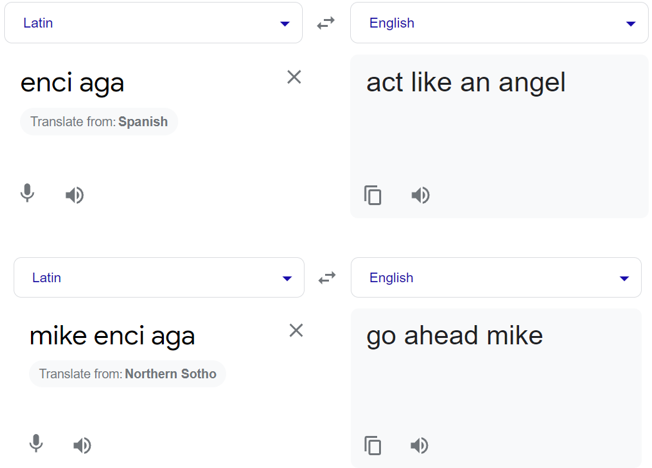Image resolution: width=652 pixels, height=468 pixels.
Task: Start voice input under 'enci aga'
Action: pos(27,193)
